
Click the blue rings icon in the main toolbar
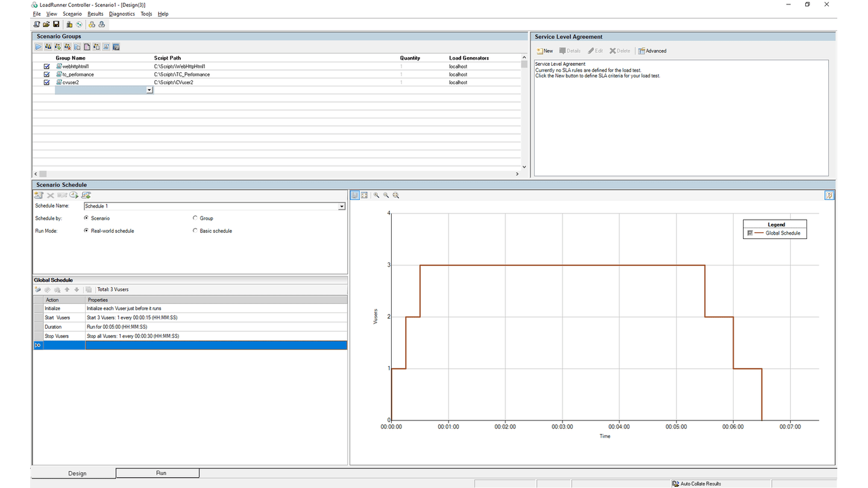point(101,25)
